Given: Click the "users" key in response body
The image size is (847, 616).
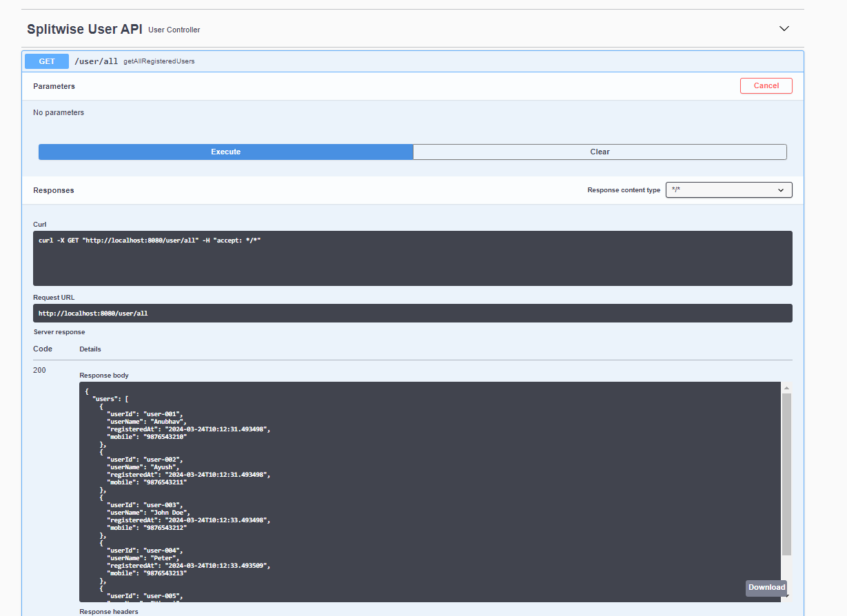Looking at the screenshot, I should [x=105, y=399].
